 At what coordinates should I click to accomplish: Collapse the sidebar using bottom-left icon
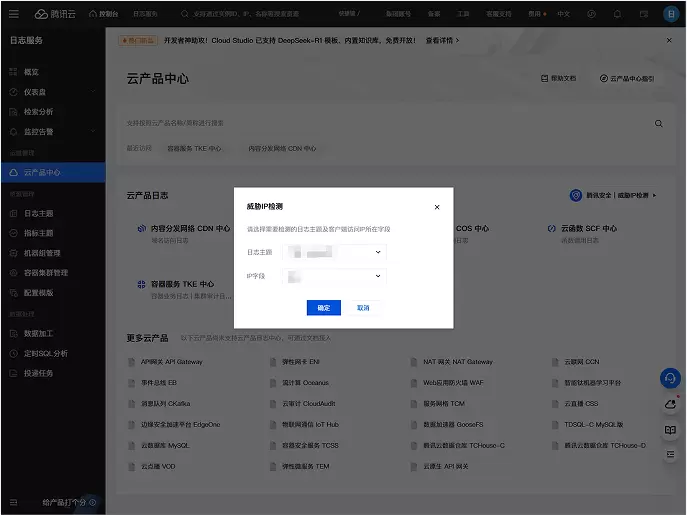pos(13,501)
